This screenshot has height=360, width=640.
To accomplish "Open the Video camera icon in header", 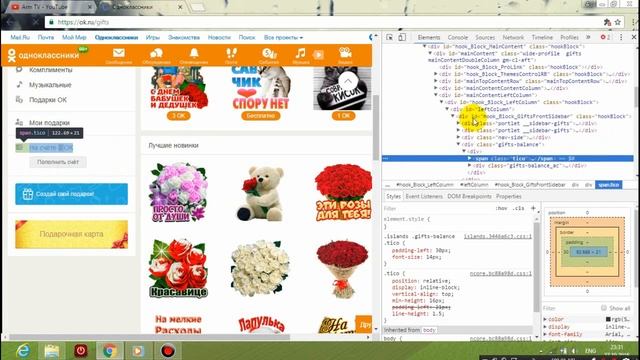I will point(345,53).
